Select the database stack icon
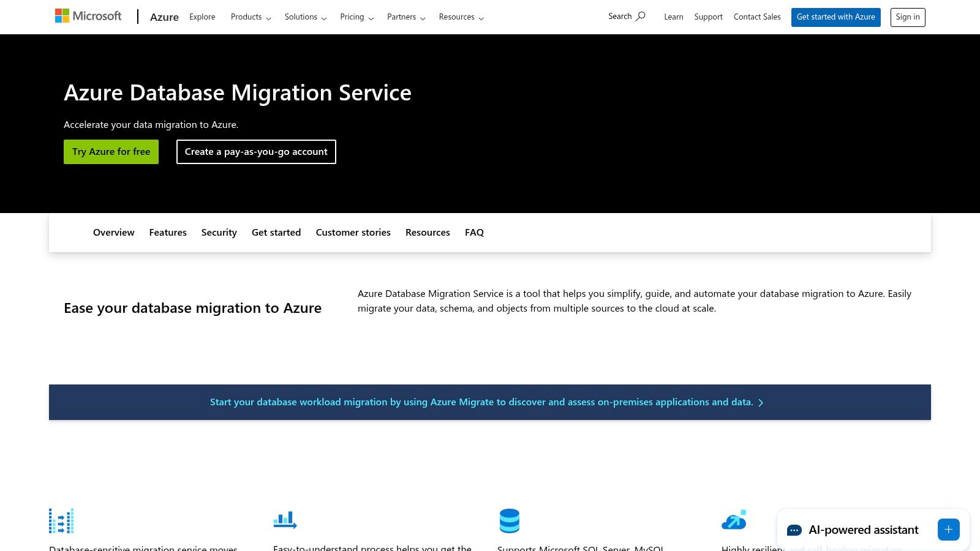 pyautogui.click(x=510, y=520)
